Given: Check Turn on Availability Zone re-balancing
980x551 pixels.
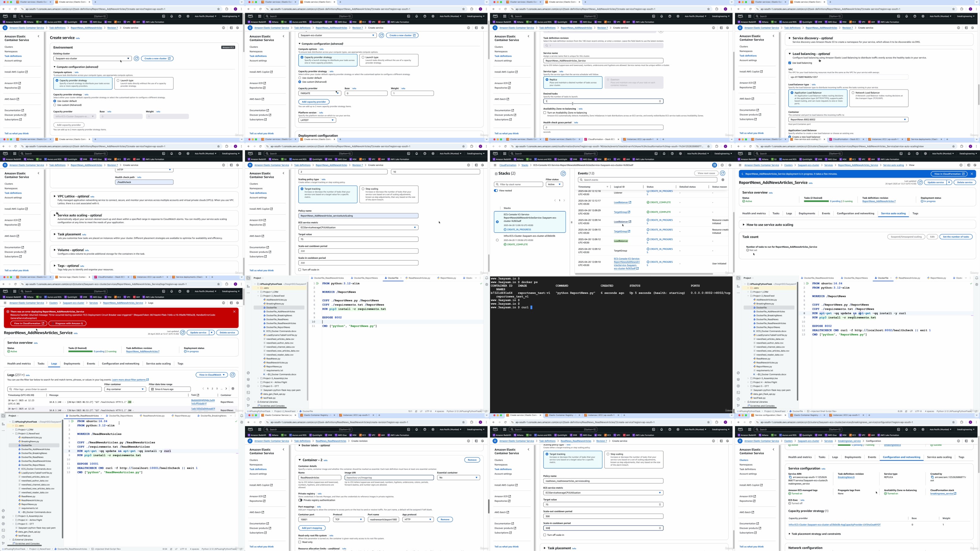Looking at the screenshot, I should tap(545, 113).
